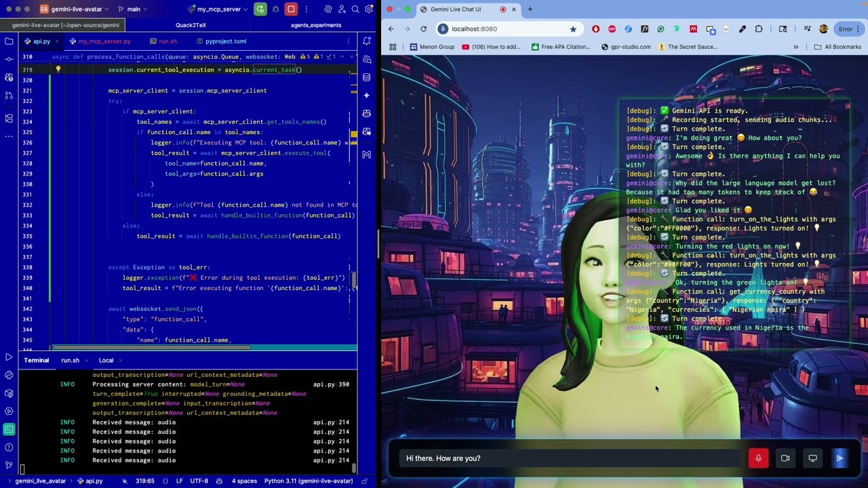This screenshot has width=868, height=488.
Task: Click the red microphone button in chat UI
Action: click(758, 458)
